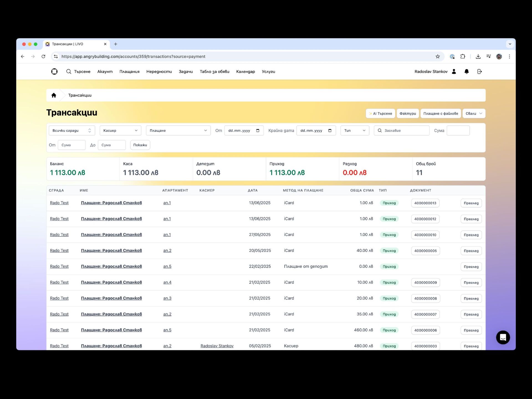This screenshot has width=532, height=399.
Task: Click Плащане с файлове button
Action: tap(441, 113)
